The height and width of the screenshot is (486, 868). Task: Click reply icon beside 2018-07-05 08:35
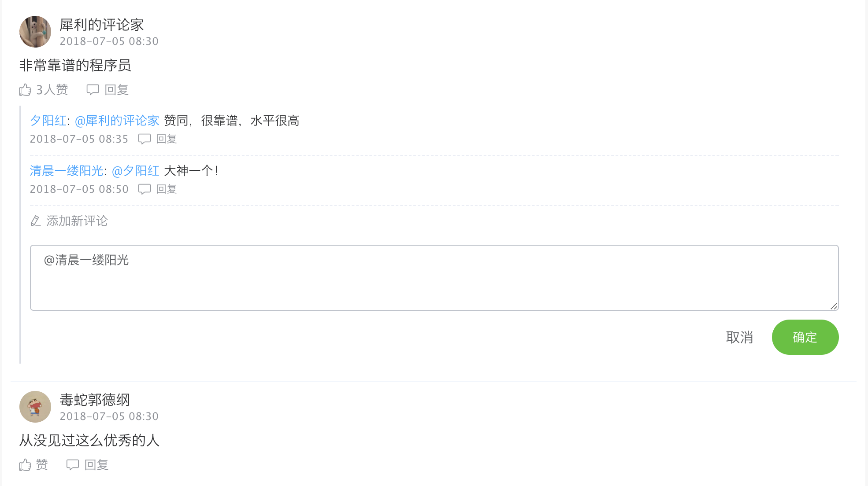click(x=145, y=139)
